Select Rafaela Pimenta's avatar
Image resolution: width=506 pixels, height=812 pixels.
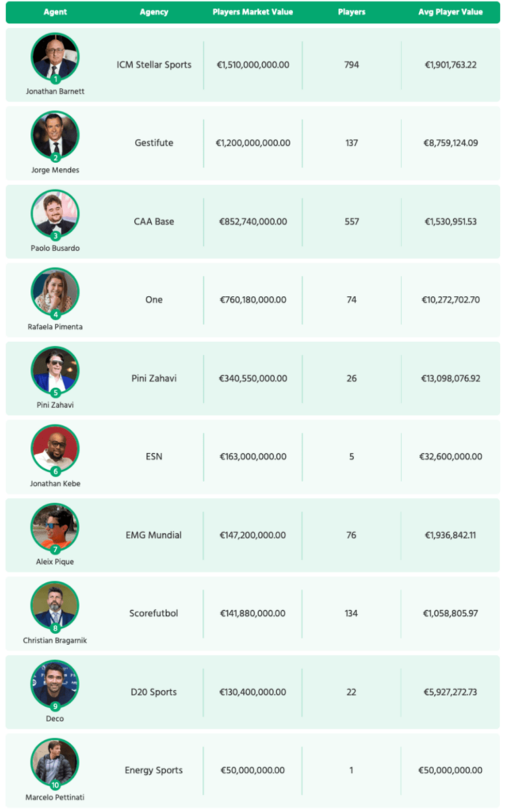coord(55,292)
